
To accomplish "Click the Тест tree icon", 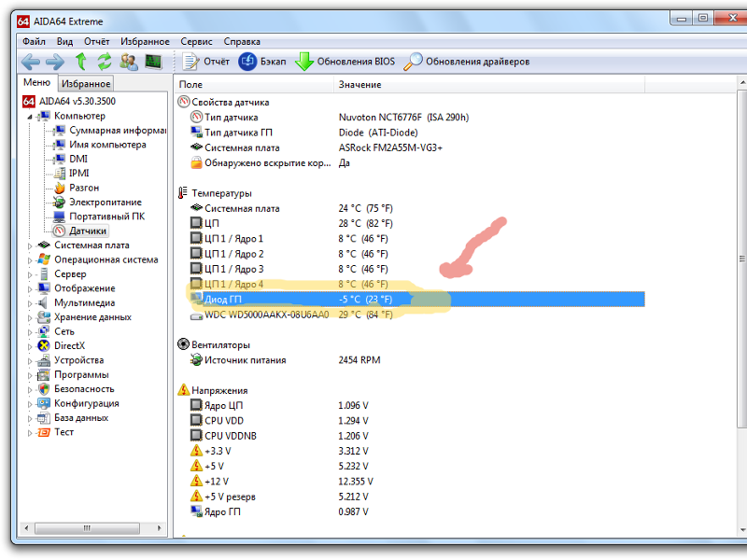I will pyautogui.click(x=44, y=432).
